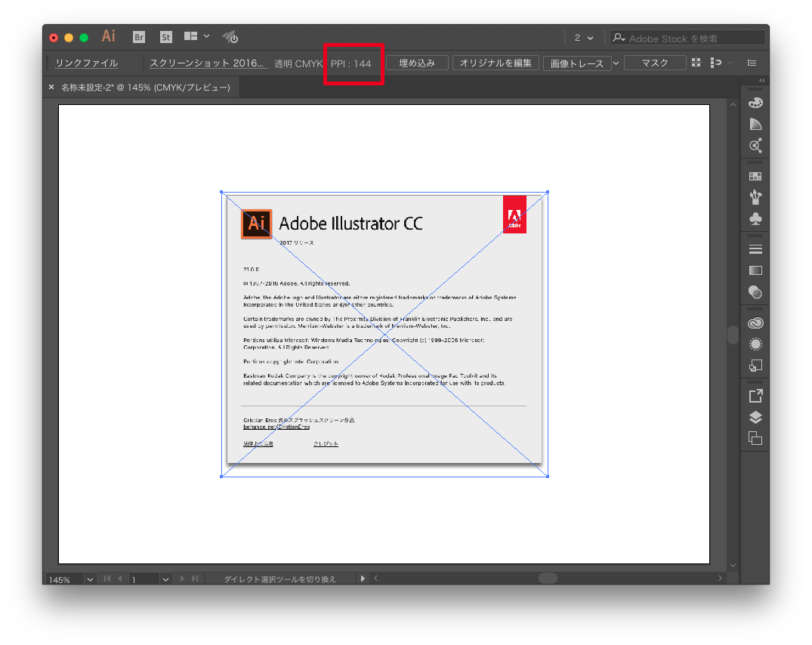Click the 画像トレース button
812x645 pixels.
click(577, 63)
